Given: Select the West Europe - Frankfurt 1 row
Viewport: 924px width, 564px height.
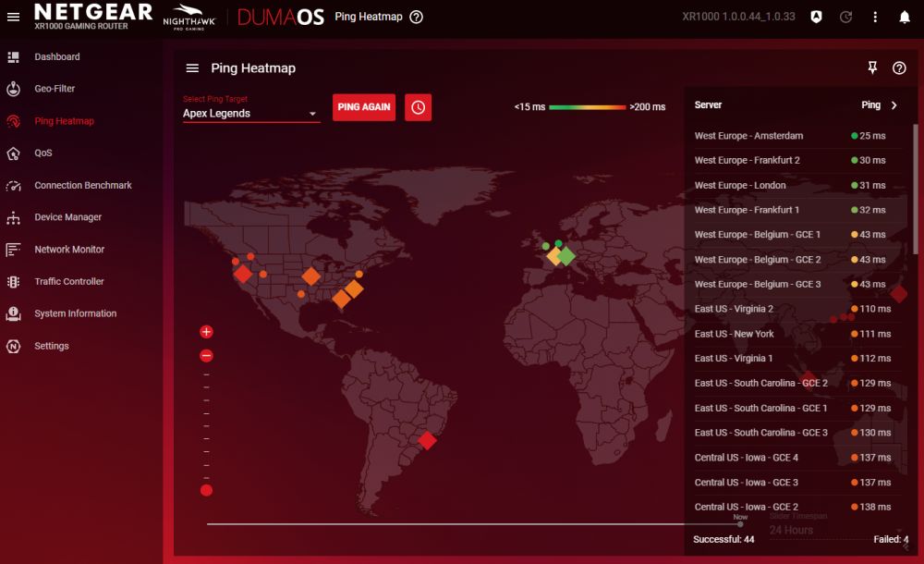Looking at the screenshot, I should 798,210.
